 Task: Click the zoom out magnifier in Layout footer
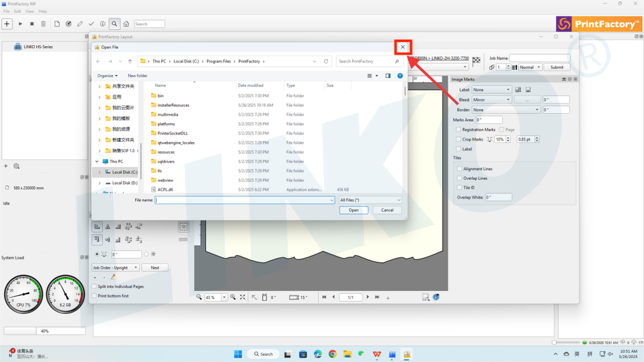click(x=199, y=297)
